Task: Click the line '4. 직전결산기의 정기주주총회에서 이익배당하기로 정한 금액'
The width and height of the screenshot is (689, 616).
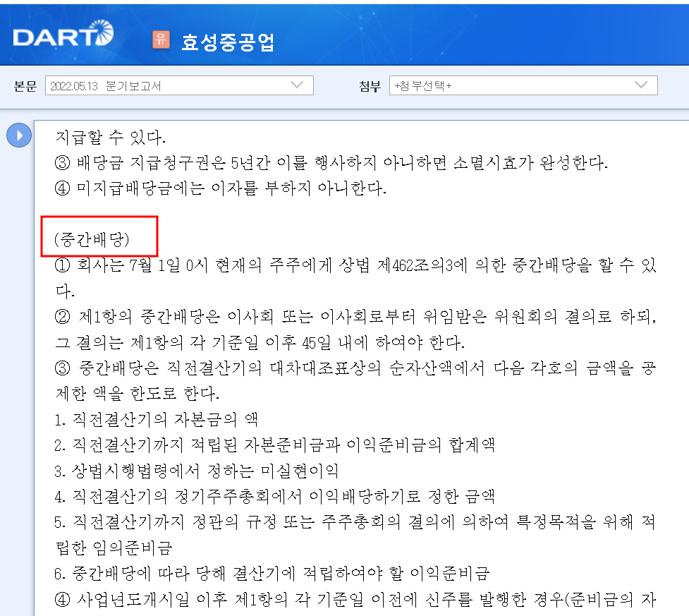Action: [274, 497]
